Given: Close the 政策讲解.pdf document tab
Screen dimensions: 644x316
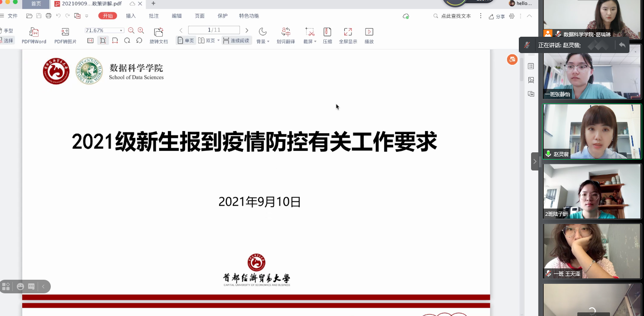Looking at the screenshot, I should click(141, 4).
